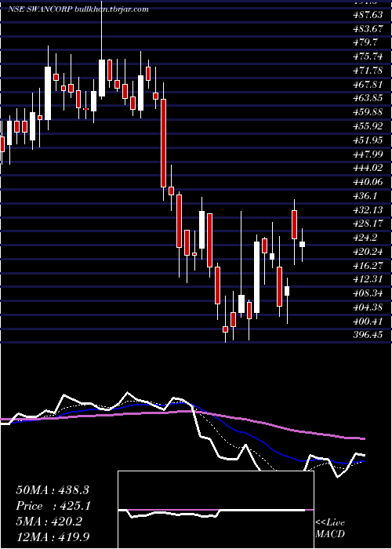Click the 432.13 price axis label

click(368, 209)
